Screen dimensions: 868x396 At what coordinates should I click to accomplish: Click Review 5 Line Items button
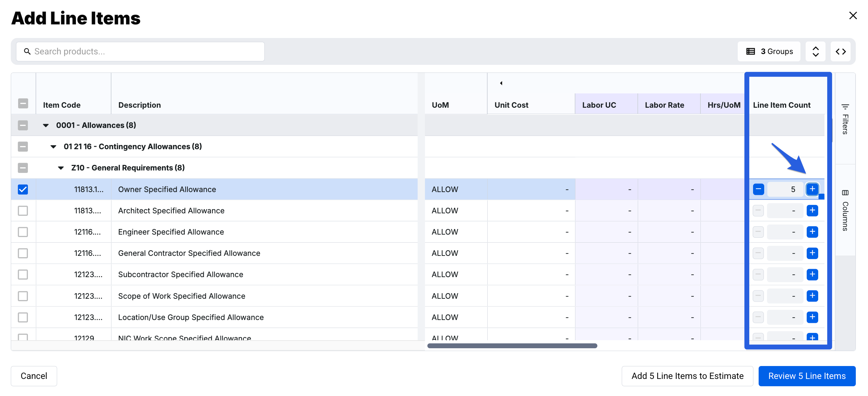click(x=807, y=376)
